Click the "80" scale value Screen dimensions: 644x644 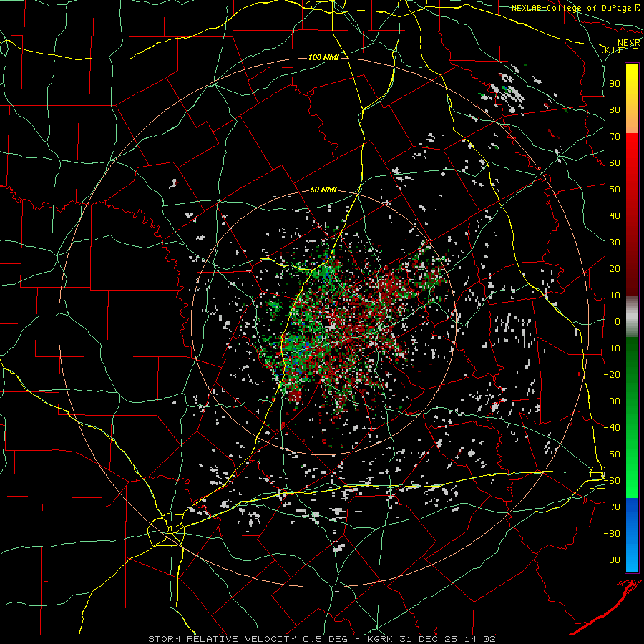[615, 109]
